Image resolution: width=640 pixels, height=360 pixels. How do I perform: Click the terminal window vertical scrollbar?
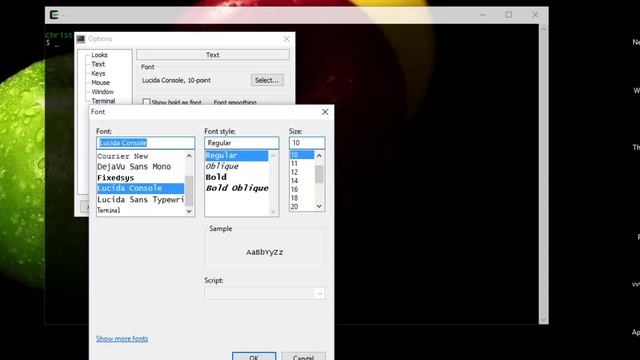tap(543, 174)
